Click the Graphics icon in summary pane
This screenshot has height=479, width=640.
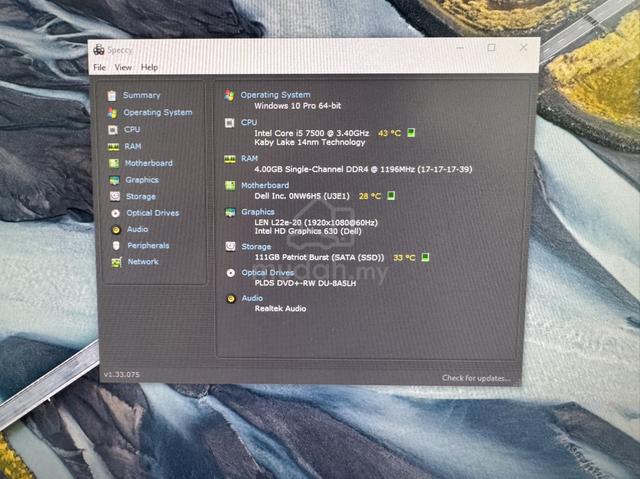[230, 213]
